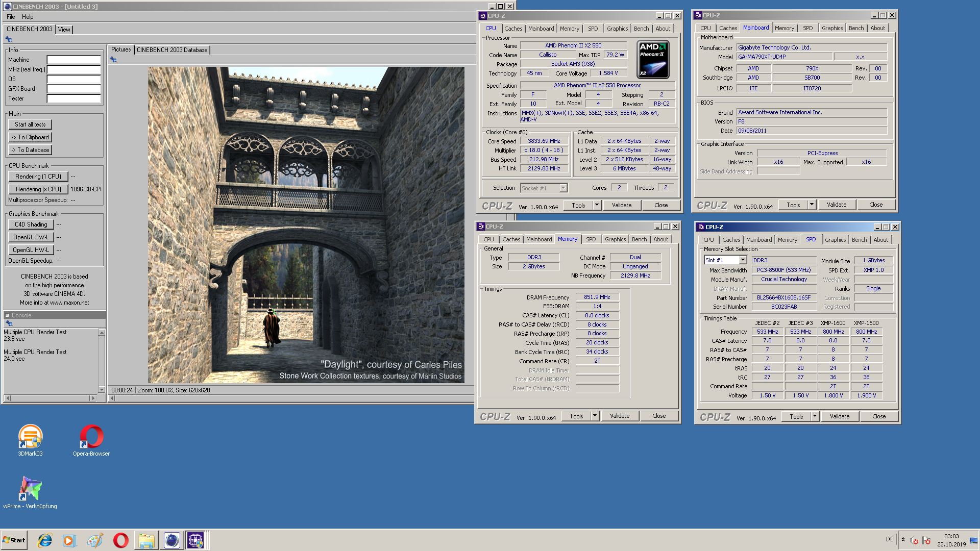Click the Show desktop tray icon
Viewport: 980px width, 551px height.
(974, 540)
